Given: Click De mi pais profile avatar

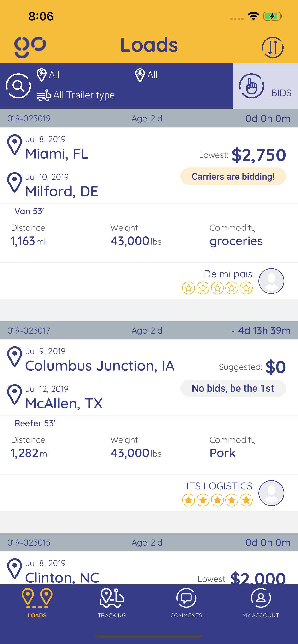Looking at the screenshot, I should (x=271, y=281).
